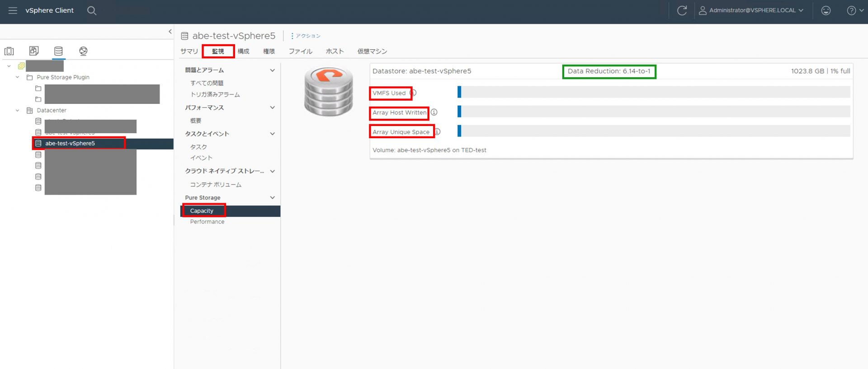868x369 pixels.
Task: Switch to the 仮想マシン tab
Action: 372,51
